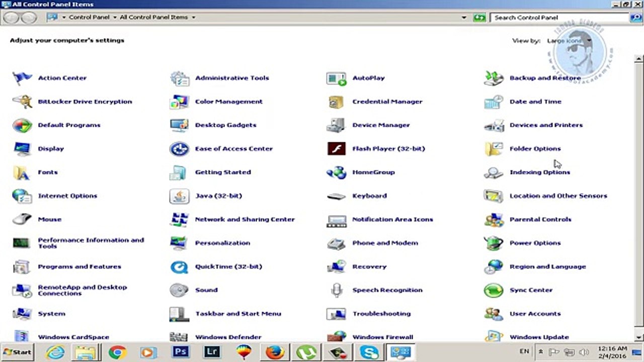
Task: Open Skype from the taskbar
Action: click(369, 352)
